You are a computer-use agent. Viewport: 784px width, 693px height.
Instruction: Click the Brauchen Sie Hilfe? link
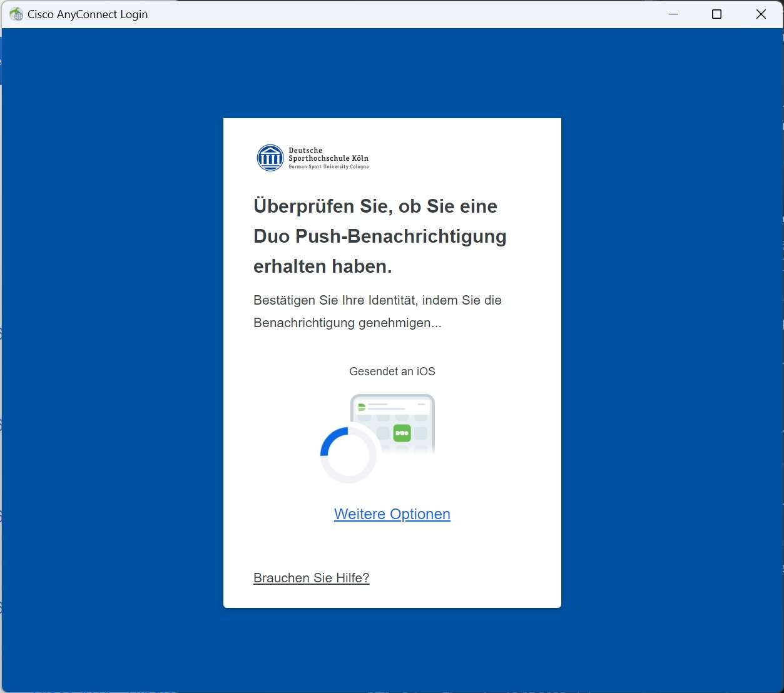311,578
